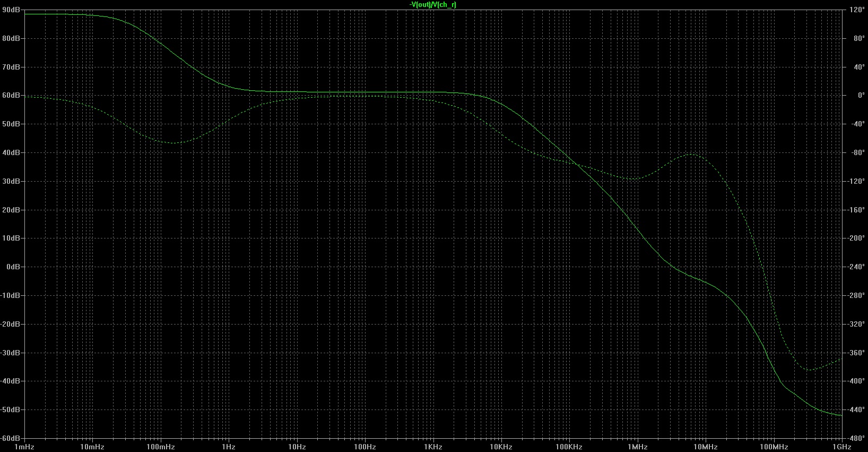Click the 40° phase axis label
Screen dimensions: 868x452
pyautogui.click(x=858, y=67)
